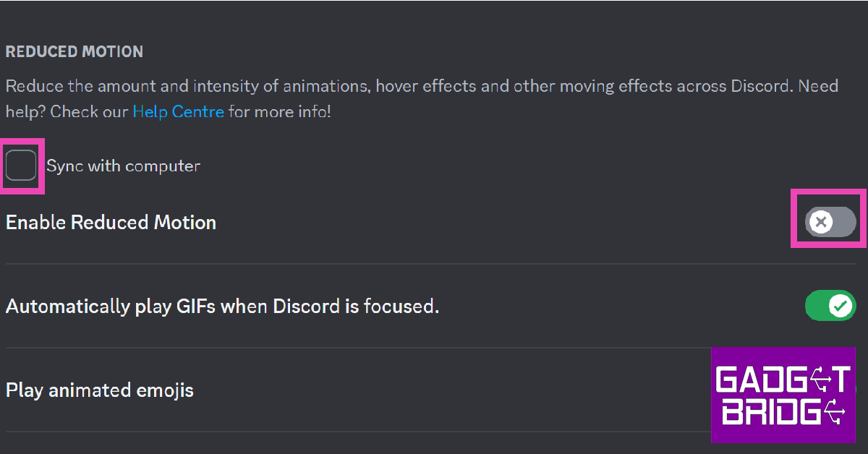Click the green checkmark icon on the GIFs switch
Image resolution: width=868 pixels, height=454 pixels.
(x=841, y=306)
